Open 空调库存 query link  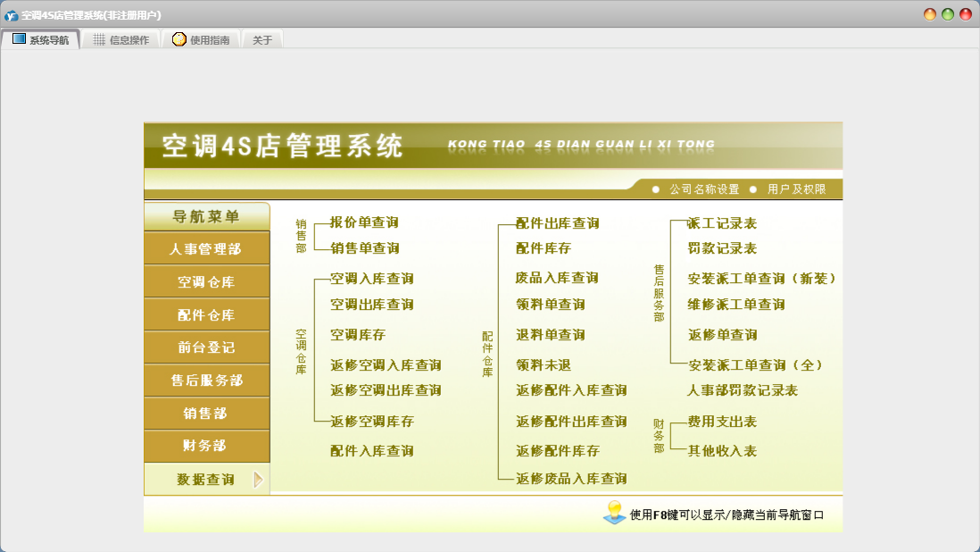[358, 335]
